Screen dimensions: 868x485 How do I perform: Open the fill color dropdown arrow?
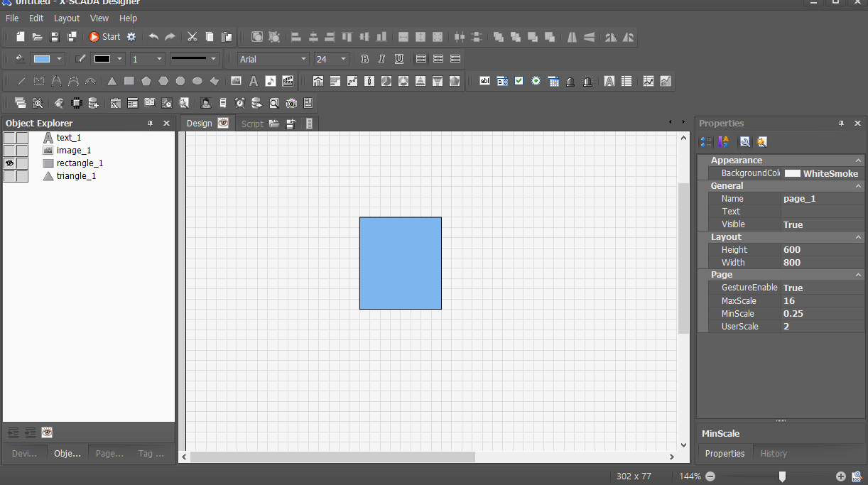59,59
